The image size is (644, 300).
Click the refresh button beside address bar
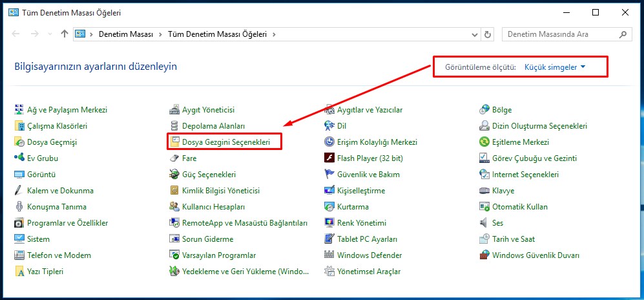(488, 34)
